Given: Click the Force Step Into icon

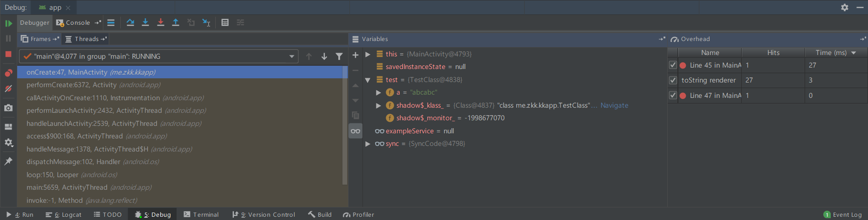Looking at the screenshot, I should click(161, 22).
